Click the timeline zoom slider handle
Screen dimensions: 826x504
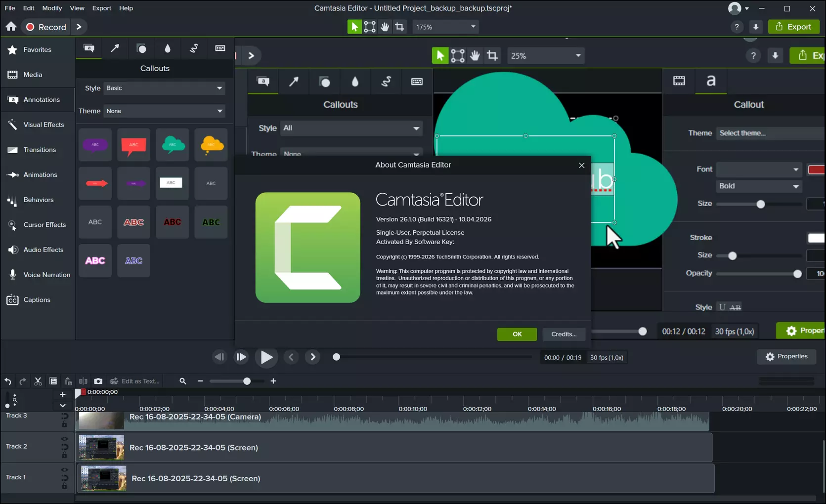point(247,381)
